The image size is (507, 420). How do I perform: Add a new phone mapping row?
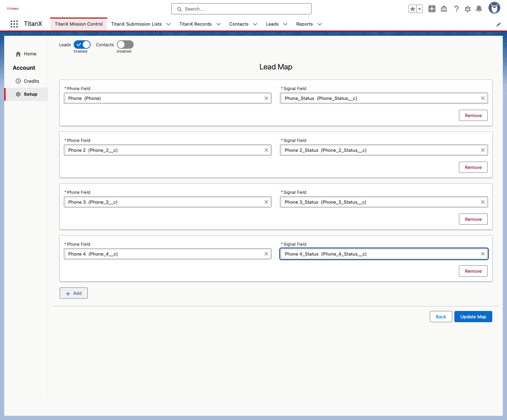[x=74, y=293]
